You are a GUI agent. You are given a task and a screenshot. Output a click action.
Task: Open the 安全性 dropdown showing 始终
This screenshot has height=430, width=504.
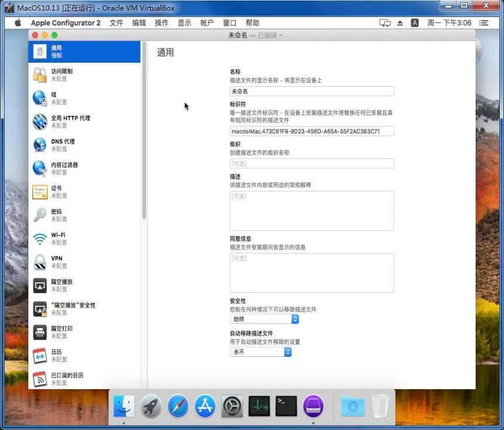click(x=295, y=319)
